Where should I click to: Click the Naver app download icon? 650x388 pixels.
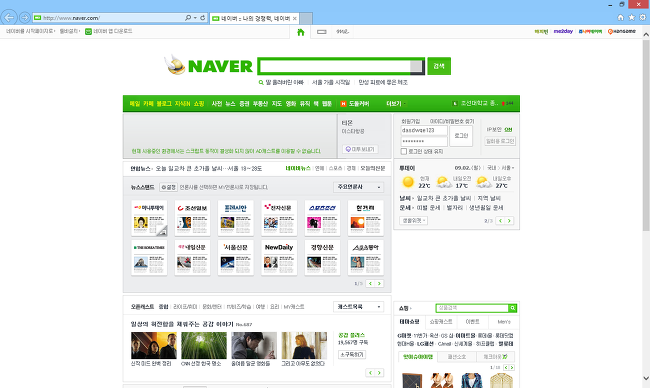point(88,32)
